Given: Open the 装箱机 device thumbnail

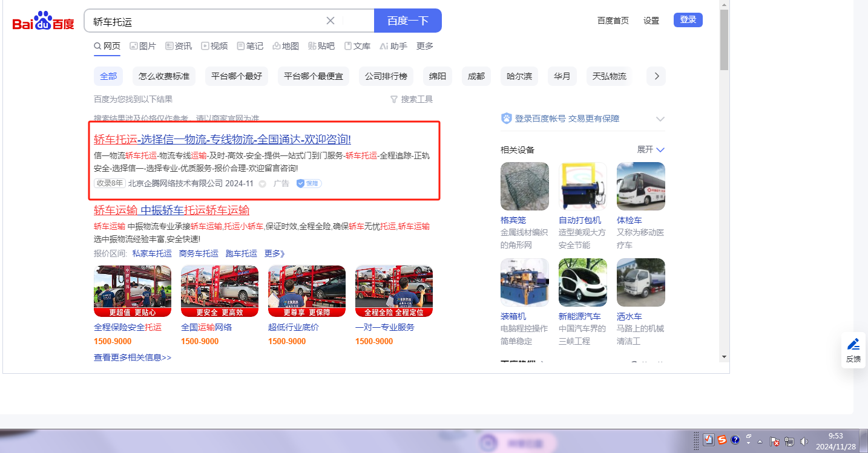Looking at the screenshot, I should pos(525,282).
